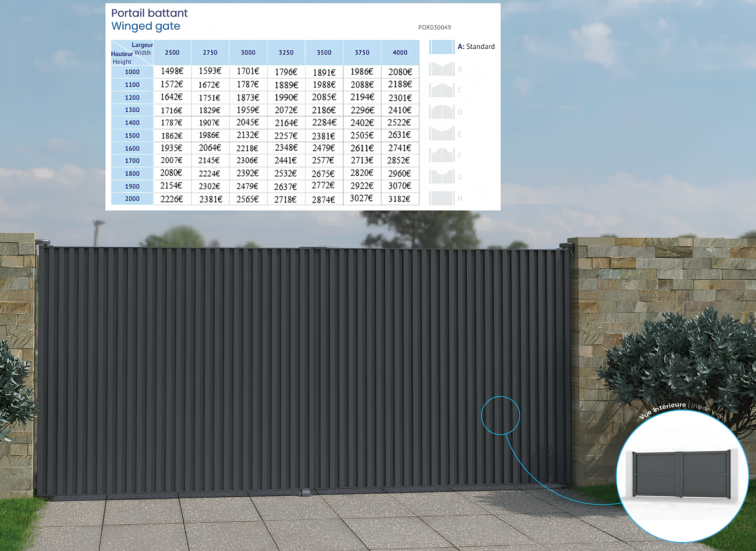Choose gate shape B V-dip top icon
The width and height of the screenshot is (756, 551).
coord(442,69)
